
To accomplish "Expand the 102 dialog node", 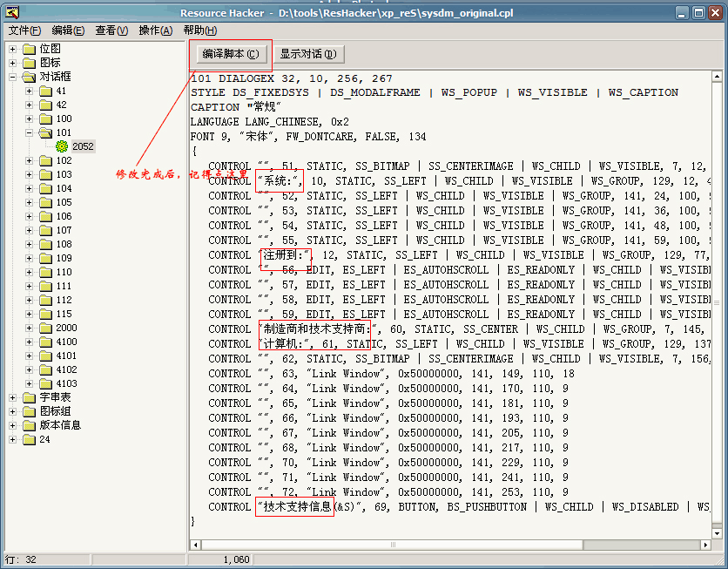I will (30, 160).
